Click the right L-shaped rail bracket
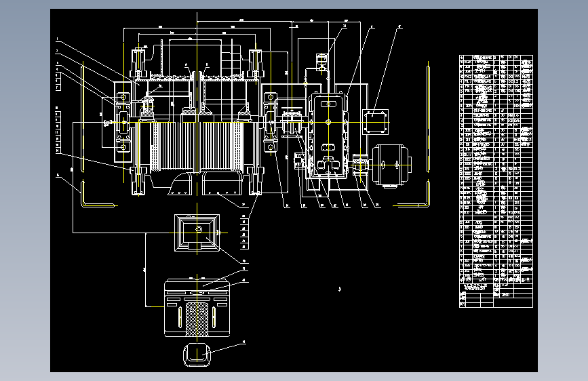The image size is (588, 381). click(x=412, y=193)
